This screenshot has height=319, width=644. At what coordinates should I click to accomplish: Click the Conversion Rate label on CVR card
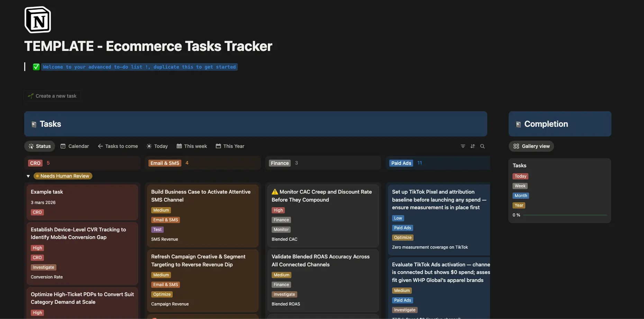point(47,277)
